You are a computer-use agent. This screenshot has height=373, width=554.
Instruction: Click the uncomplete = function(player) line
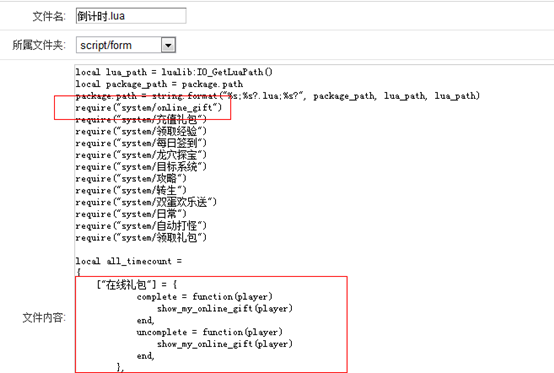coord(210,332)
